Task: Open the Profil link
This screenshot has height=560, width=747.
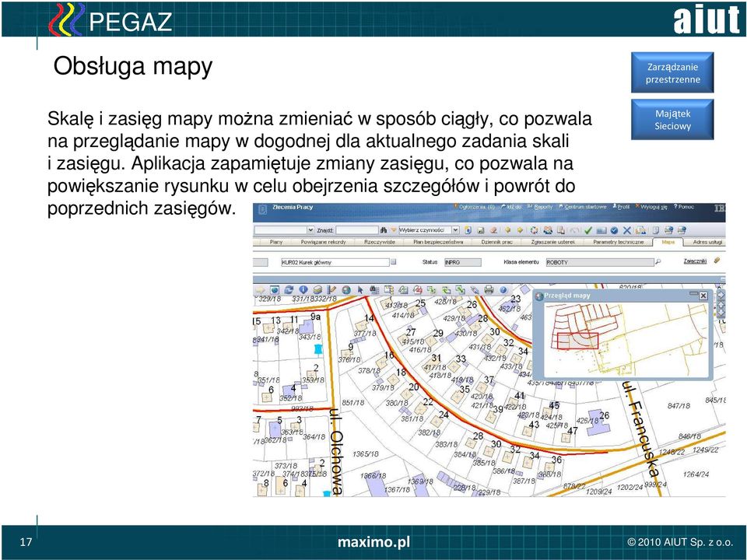Action: point(621,207)
